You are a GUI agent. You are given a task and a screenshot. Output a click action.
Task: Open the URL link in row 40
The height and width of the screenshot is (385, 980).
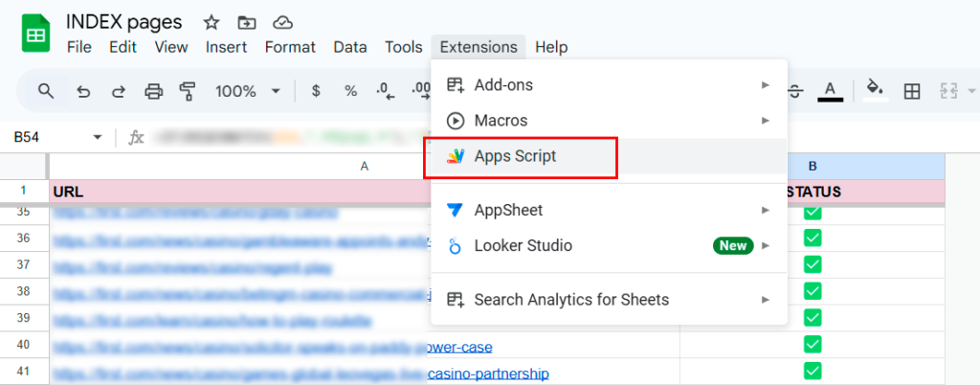pyautogui.click(x=459, y=346)
